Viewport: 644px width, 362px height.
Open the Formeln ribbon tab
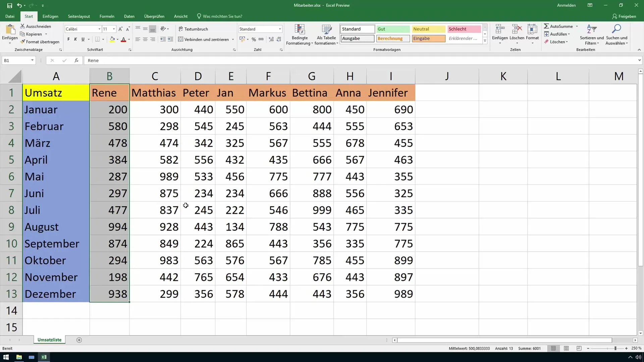107,16
